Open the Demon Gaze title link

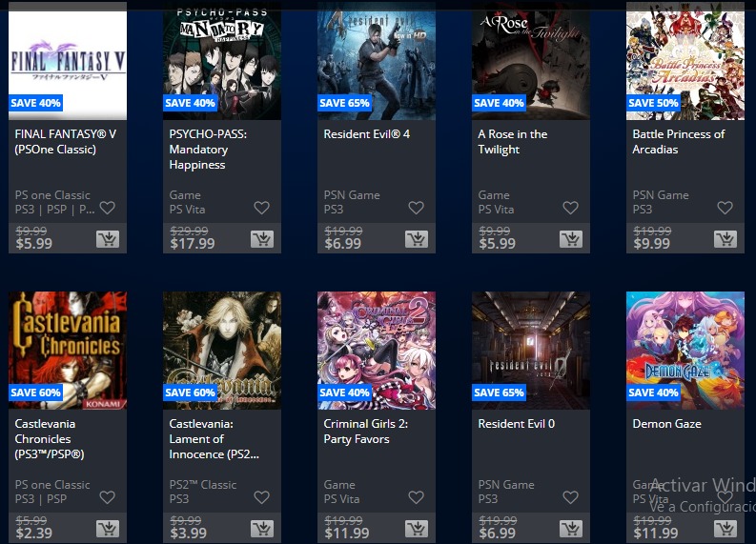666,424
